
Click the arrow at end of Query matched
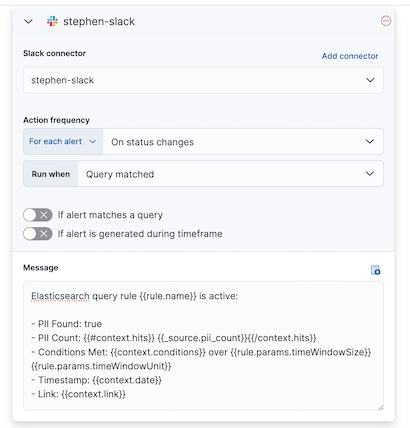coord(370,174)
